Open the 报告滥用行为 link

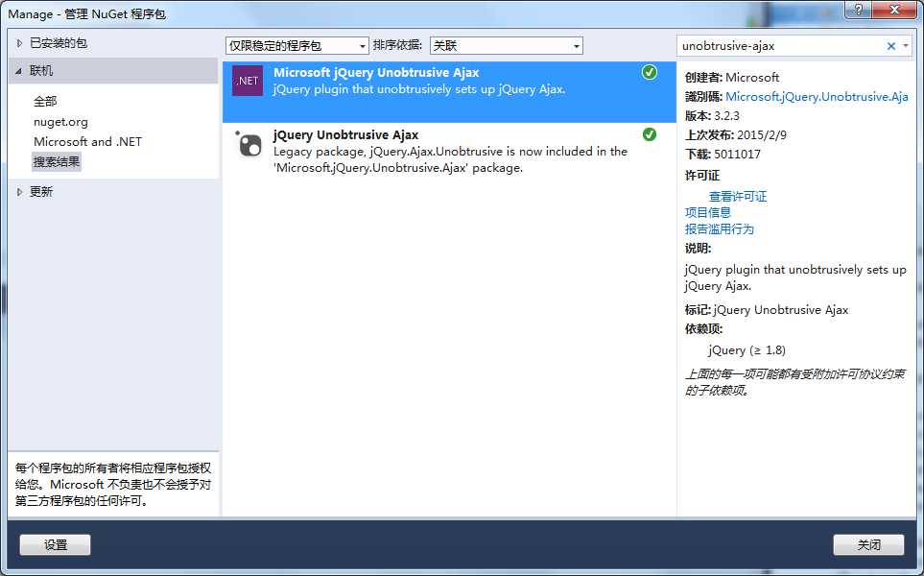pyautogui.click(x=720, y=228)
